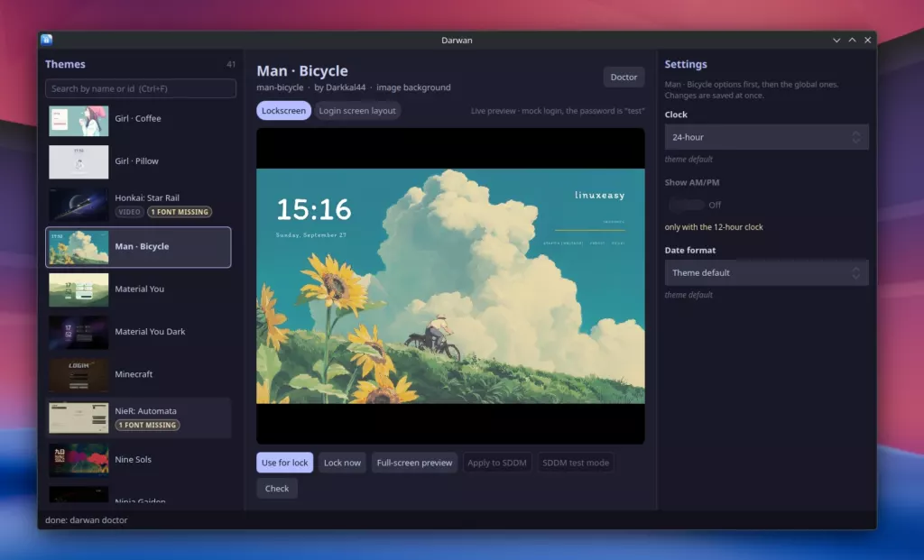Minimize the Darwan window
Image resolution: width=924 pixels, height=560 pixels.
point(836,40)
